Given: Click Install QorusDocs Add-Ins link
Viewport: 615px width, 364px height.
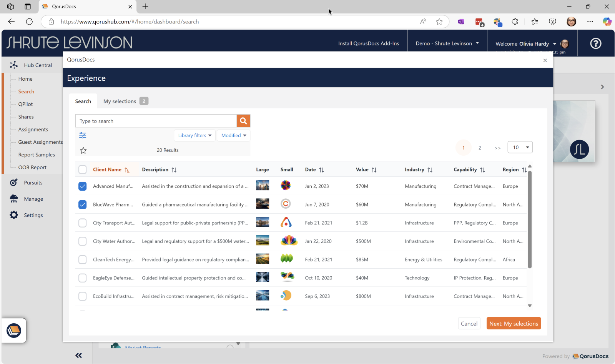Looking at the screenshot, I should click(369, 43).
